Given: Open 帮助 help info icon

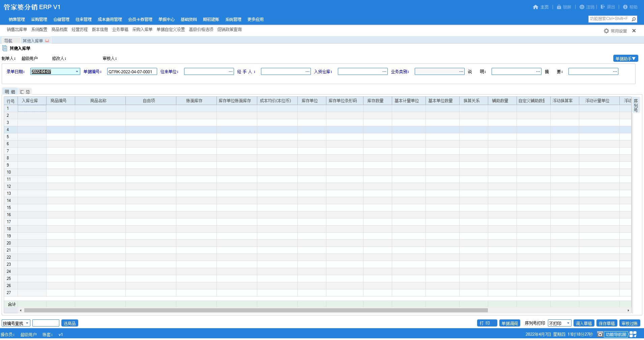Looking at the screenshot, I should 625,7.
